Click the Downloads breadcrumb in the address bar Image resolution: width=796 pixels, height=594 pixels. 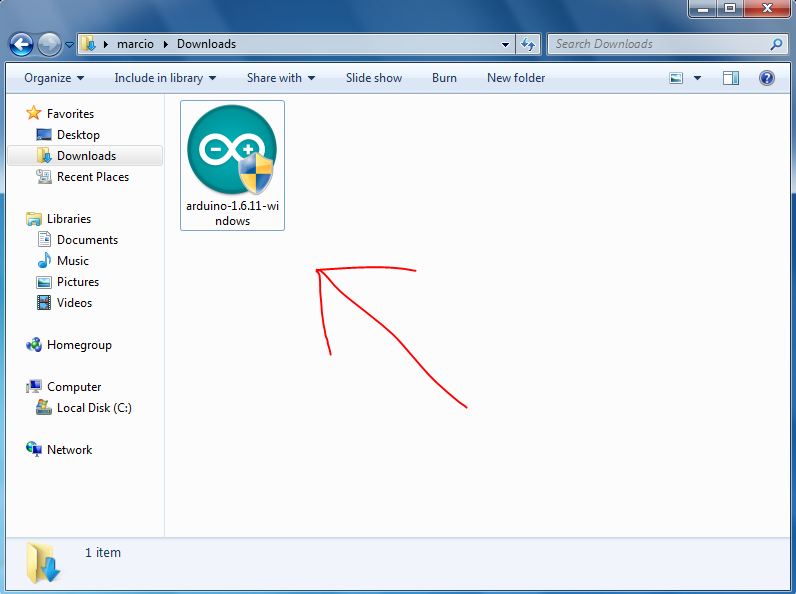[206, 44]
